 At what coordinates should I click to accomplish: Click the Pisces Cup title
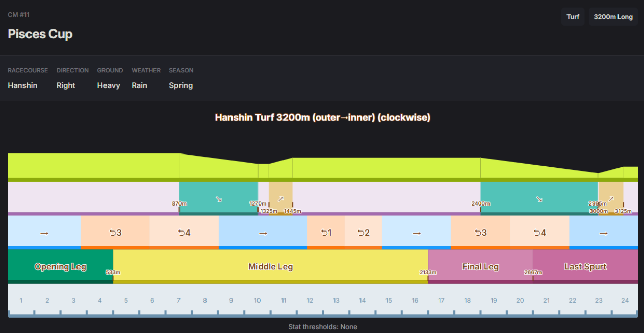click(40, 34)
